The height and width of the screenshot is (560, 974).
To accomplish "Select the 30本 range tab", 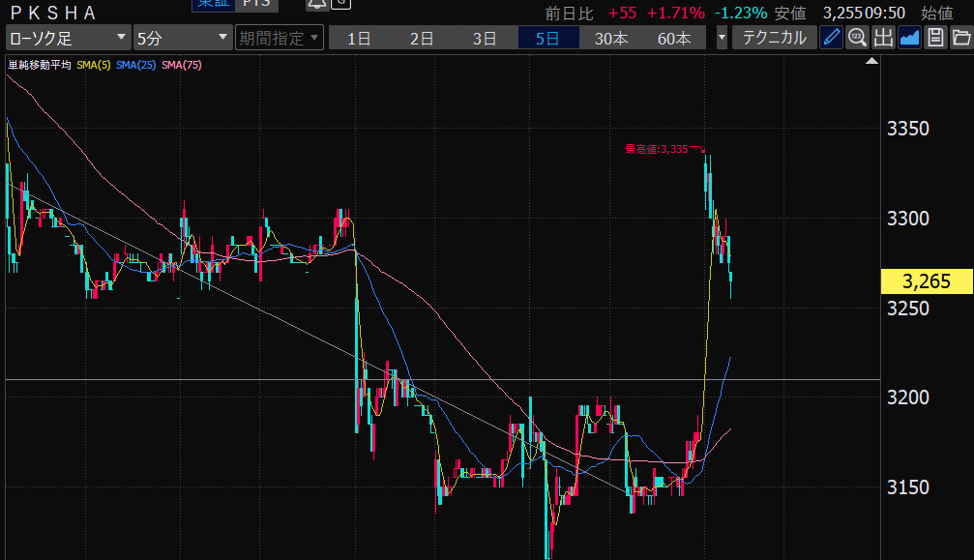I will [x=611, y=39].
